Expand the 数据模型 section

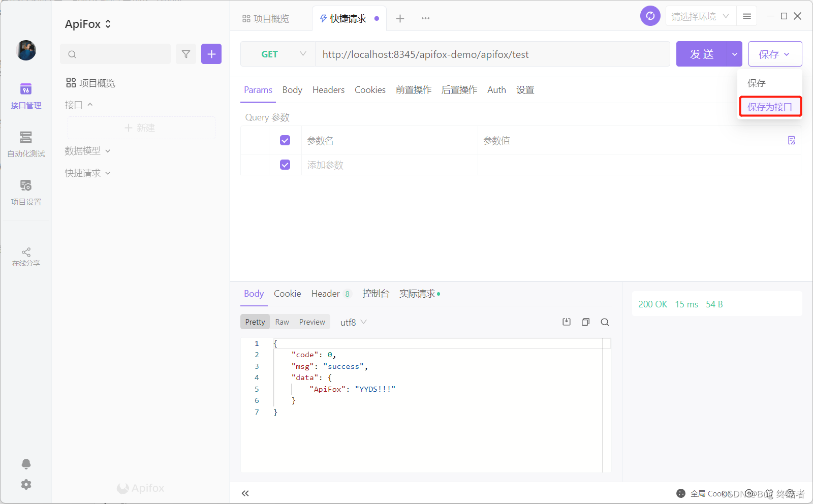point(87,151)
